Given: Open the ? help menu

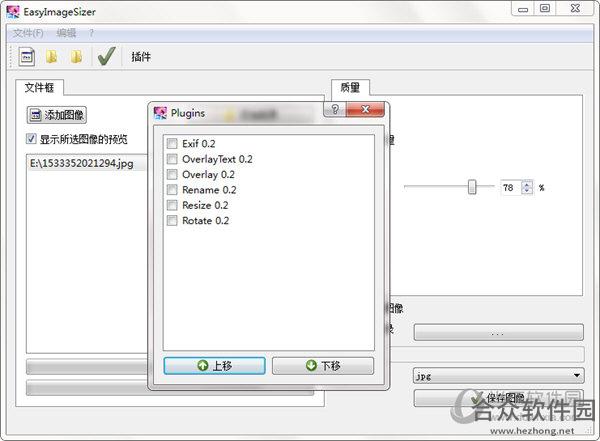Looking at the screenshot, I should [91, 33].
